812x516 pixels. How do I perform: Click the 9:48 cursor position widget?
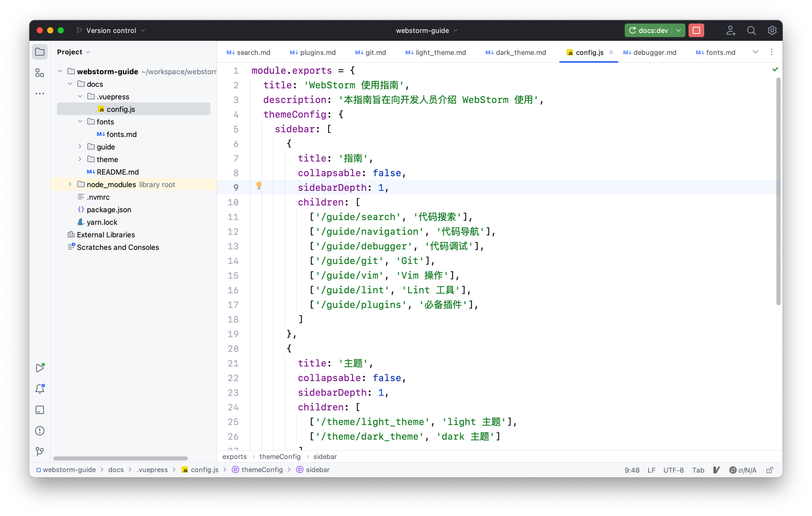coord(632,470)
